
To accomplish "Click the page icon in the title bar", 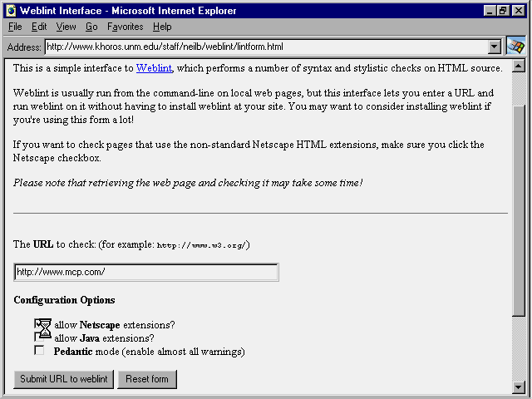I will tap(11, 11).
